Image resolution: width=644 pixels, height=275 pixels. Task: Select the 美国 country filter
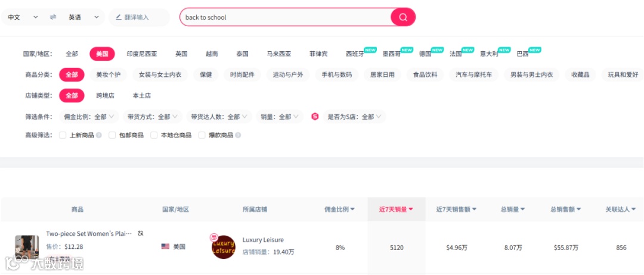coord(103,54)
